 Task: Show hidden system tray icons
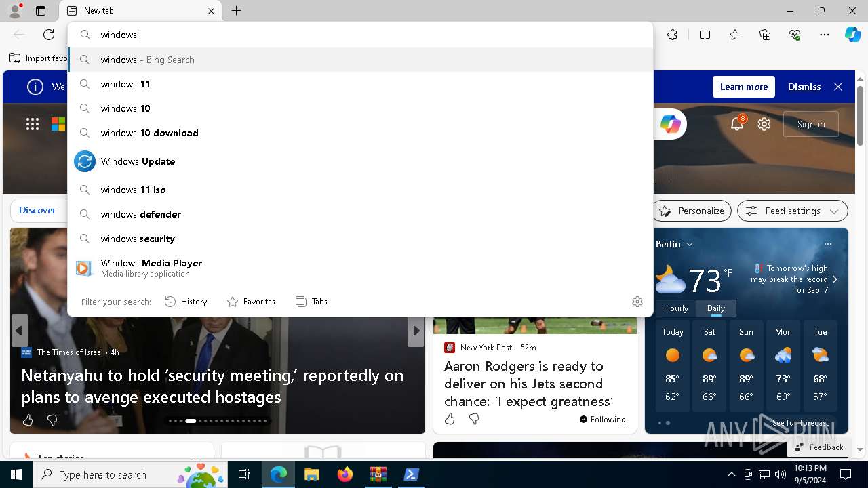click(x=731, y=474)
